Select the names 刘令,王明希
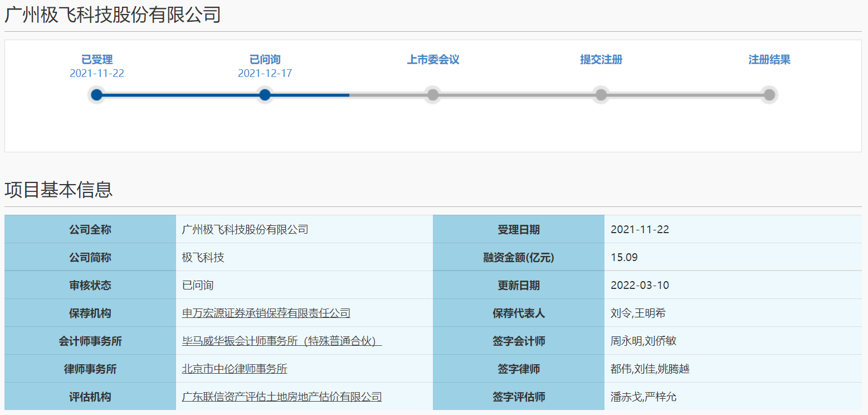 [638, 313]
